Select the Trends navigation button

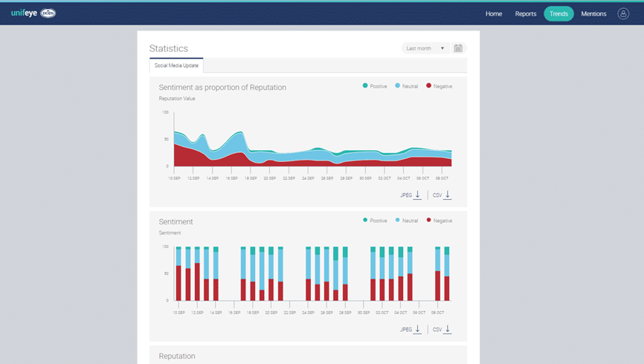point(558,13)
